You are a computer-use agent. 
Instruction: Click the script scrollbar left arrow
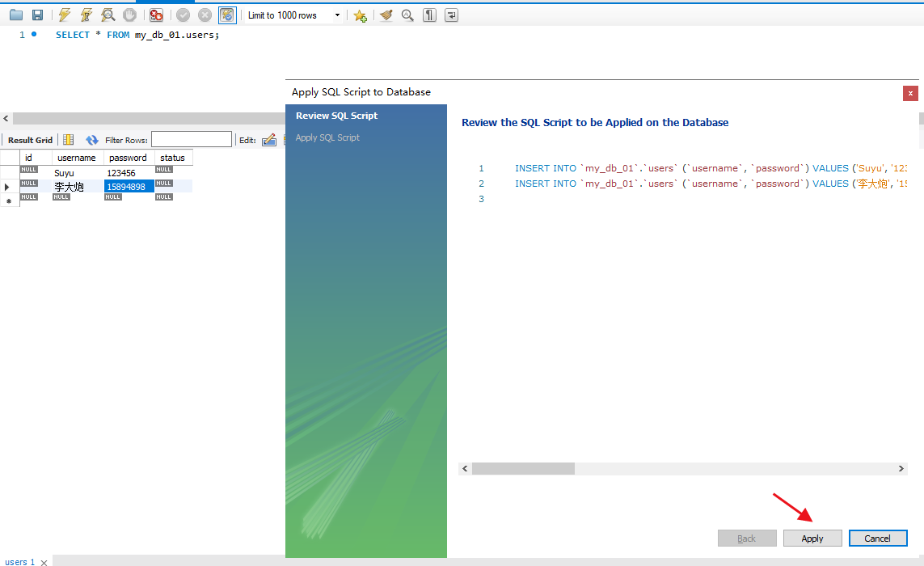(465, 469)
